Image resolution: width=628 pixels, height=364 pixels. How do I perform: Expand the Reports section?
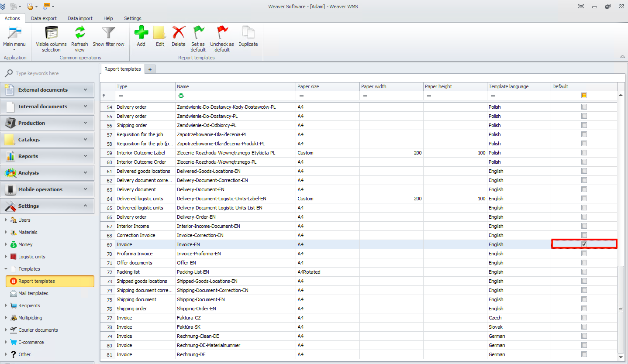[86, 156]
